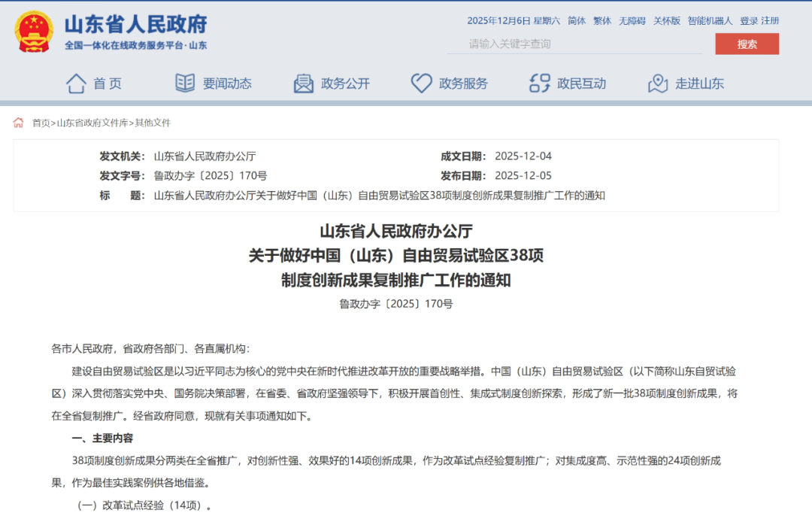Open the 关怀版 care version
Screen dimensions: 812x516
coord(665,21)
